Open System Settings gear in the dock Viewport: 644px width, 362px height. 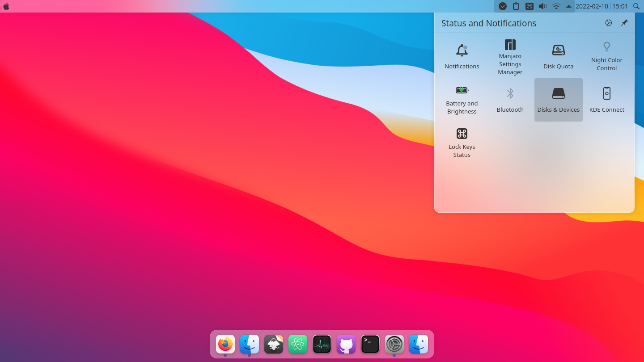point(394,344)
